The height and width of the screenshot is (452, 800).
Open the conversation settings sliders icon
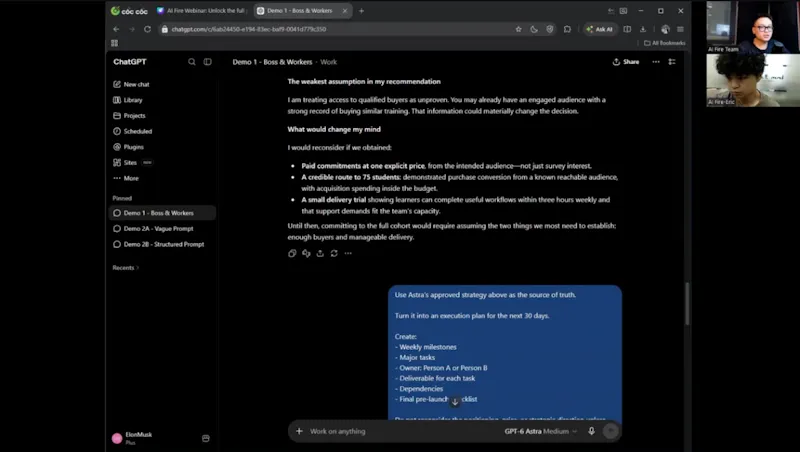(x=672, y=62)
